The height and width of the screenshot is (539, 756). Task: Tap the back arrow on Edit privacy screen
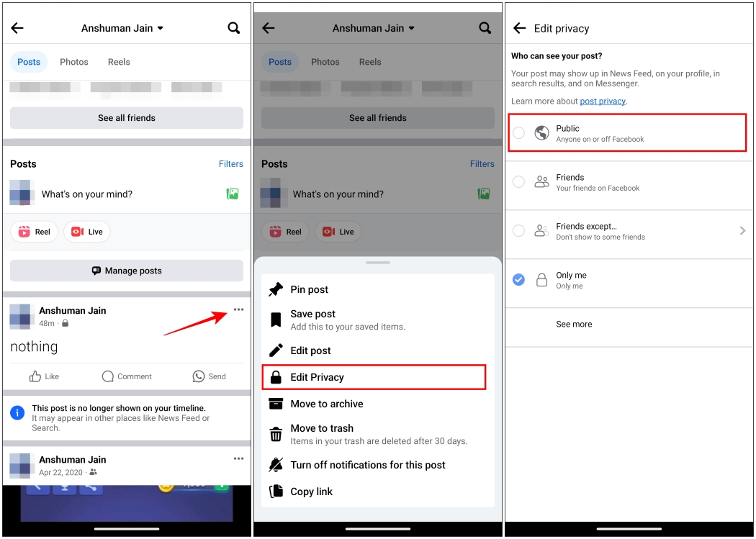point(518,28)
